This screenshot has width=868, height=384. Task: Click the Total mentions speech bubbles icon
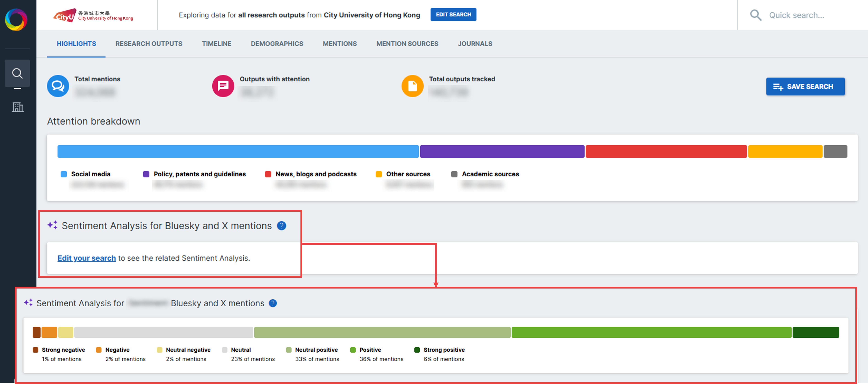58,86
